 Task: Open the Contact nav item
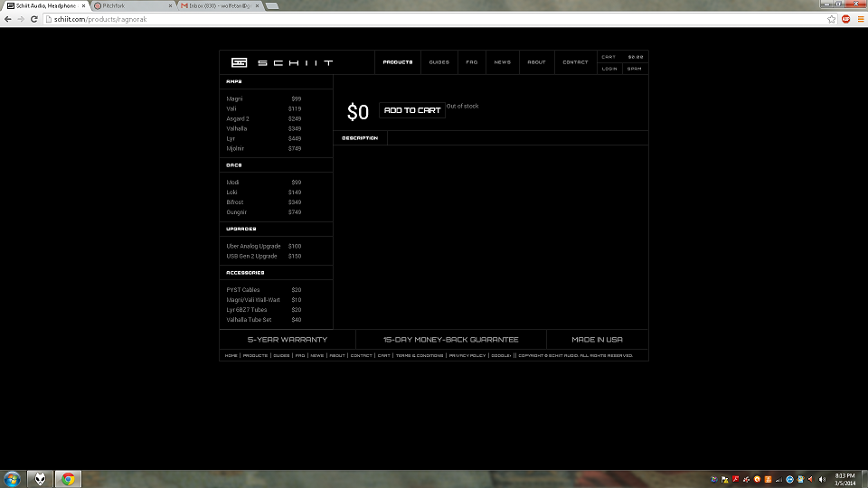575,62
